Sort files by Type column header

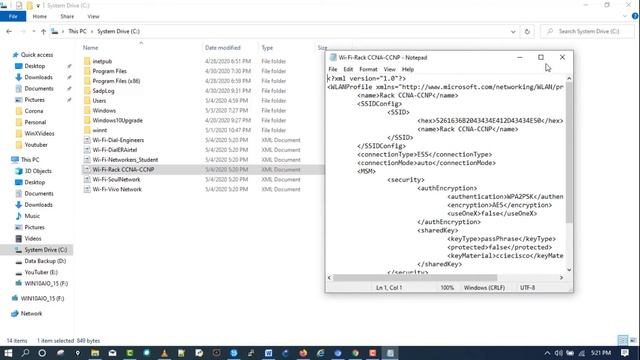(x=267, y=48)
